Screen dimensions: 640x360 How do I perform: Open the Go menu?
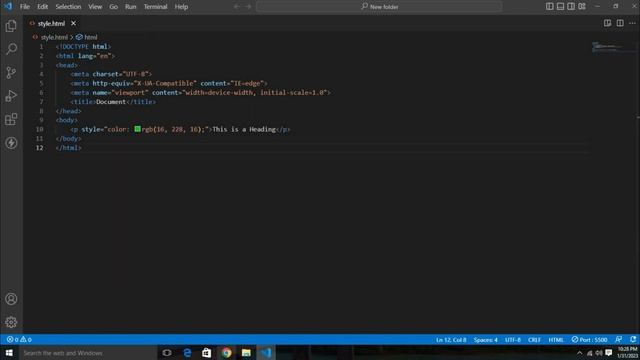[113, 7]
